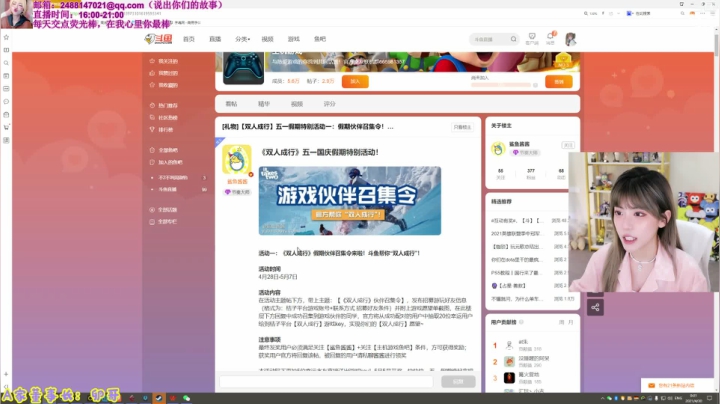This screenshot has width=720, height=404.
Task: Click the help icon beside 用户贡献榜
Action: (x=521, y=322)
